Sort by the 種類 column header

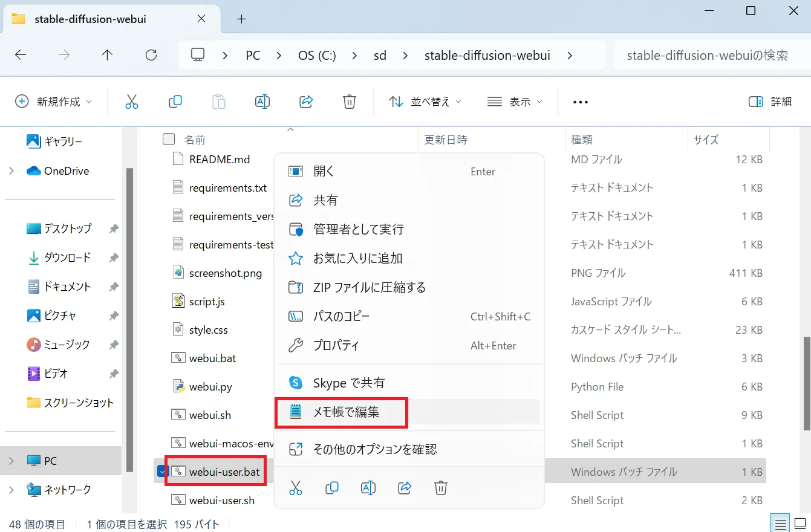click(627, 140)
